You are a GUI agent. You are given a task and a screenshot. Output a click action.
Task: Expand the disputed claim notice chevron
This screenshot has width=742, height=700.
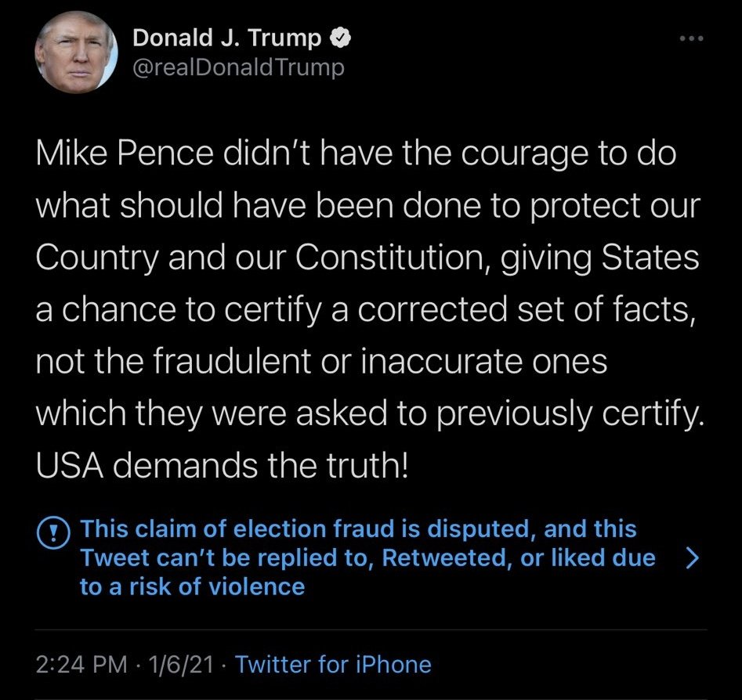click(x=692, y=558)
